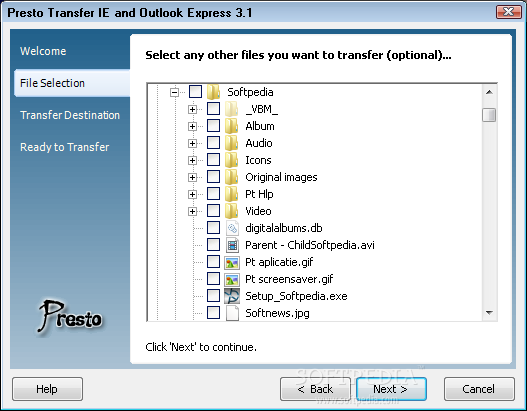The width and height of the screenshot is (527, 411).
Task: Tick the Video folder checkbox
Action: point(213,211)
